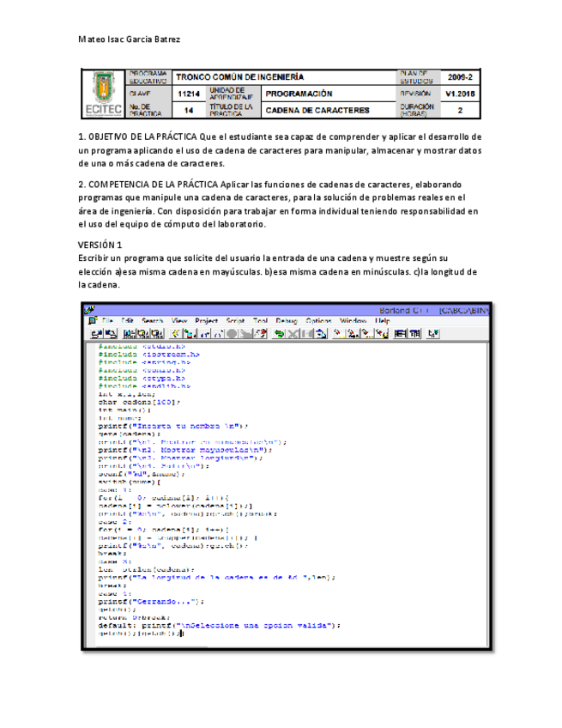The image size is (562, 728).
Task: Open the Options menu
Action: [319, 320]
